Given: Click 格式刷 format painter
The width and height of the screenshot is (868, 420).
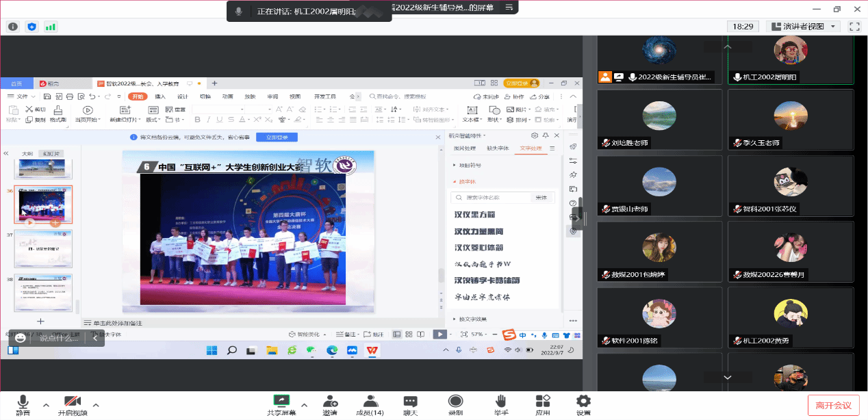Looking at the screenshot, I should 58,114.
